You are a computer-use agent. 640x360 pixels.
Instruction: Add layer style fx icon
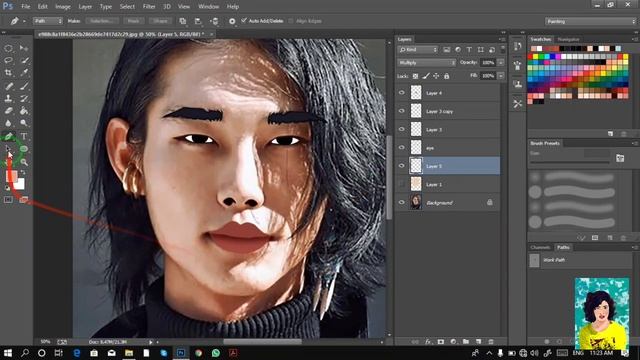(428, 342)
